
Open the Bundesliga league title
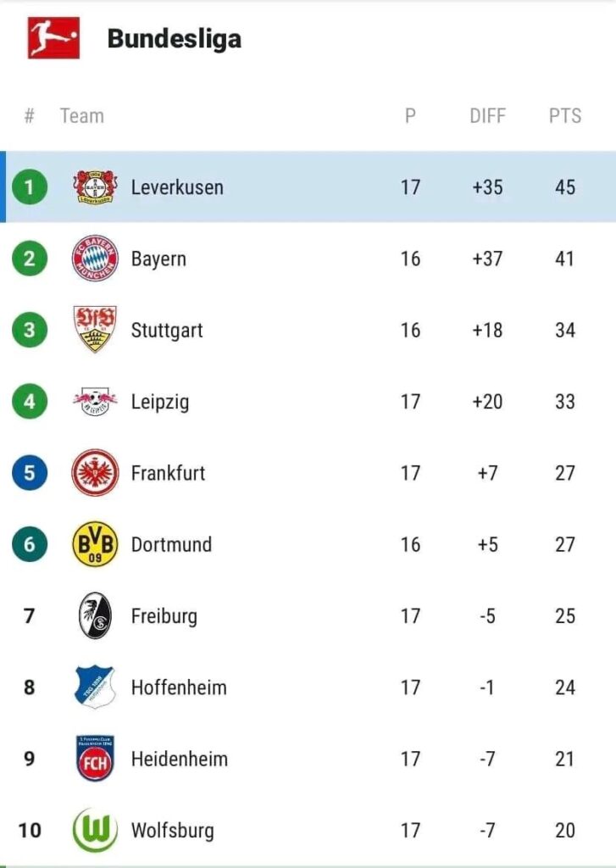click(174, 39)
